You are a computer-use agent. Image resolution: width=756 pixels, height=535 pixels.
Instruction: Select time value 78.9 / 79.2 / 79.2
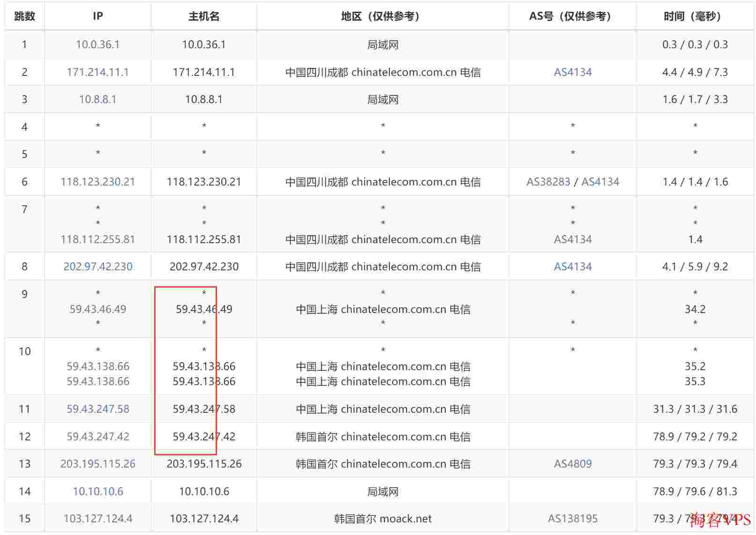[x=695, y=437]
